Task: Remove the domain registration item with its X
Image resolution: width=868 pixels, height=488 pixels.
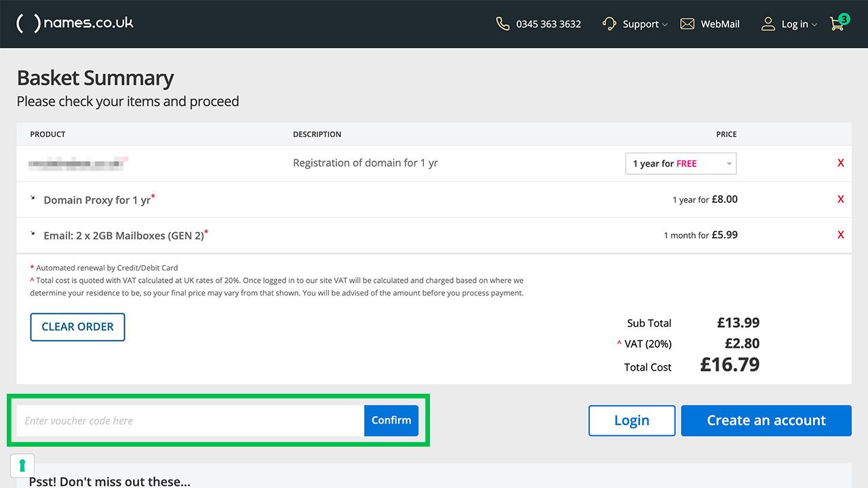Action: [841, 163]
